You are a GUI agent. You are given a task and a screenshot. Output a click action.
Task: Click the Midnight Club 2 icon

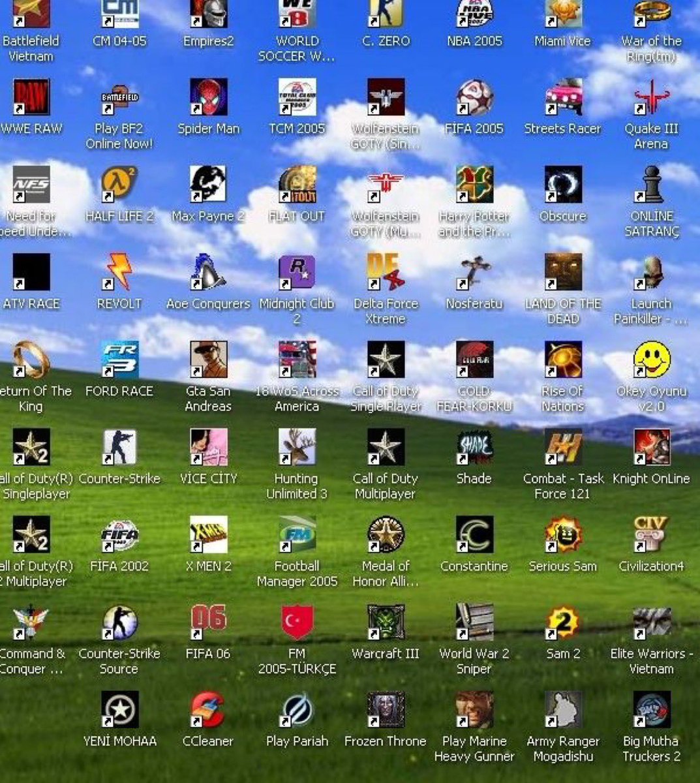[x=297, y=272]
